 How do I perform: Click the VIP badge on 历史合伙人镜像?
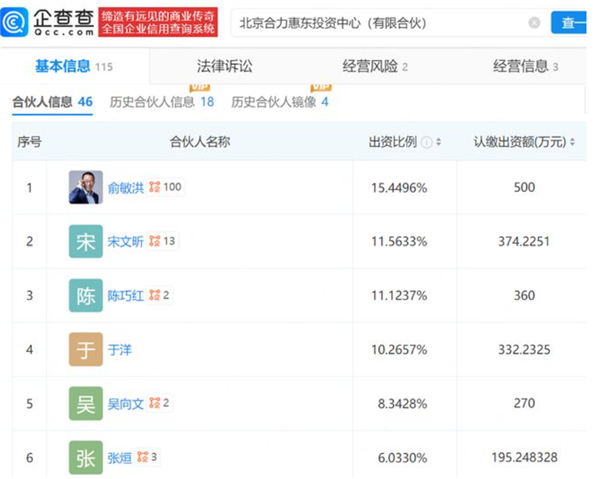pos(321,87)
